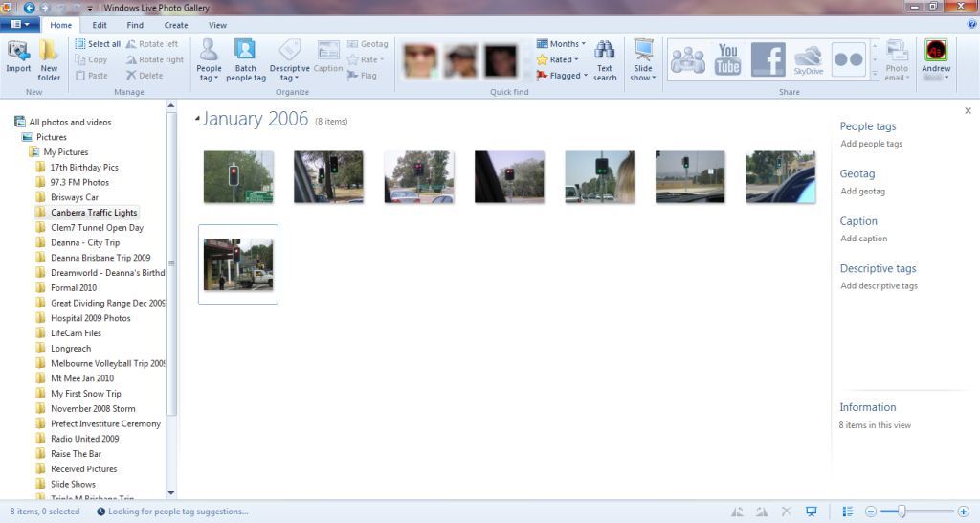Screen dimensions: 980x523
Task: Switch to the Home tab
Action: (60, 25)
